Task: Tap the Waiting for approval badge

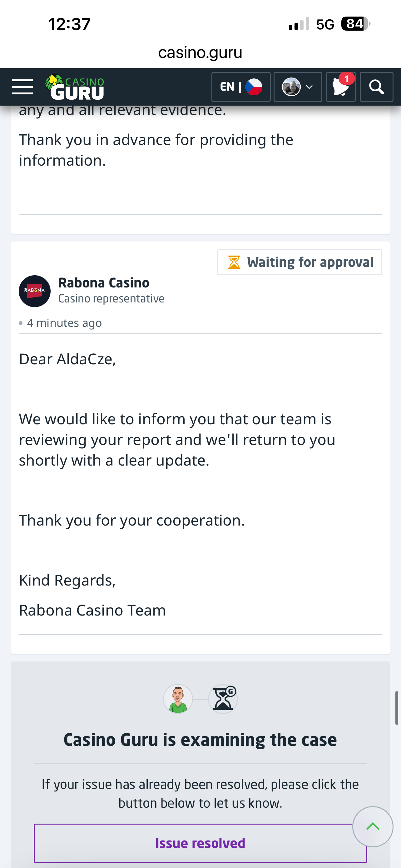Action: click(299, 262)
